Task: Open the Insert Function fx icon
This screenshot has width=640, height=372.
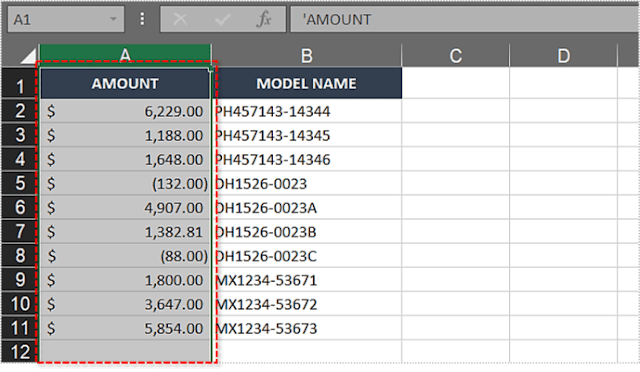Action: [x=264, y=19]
